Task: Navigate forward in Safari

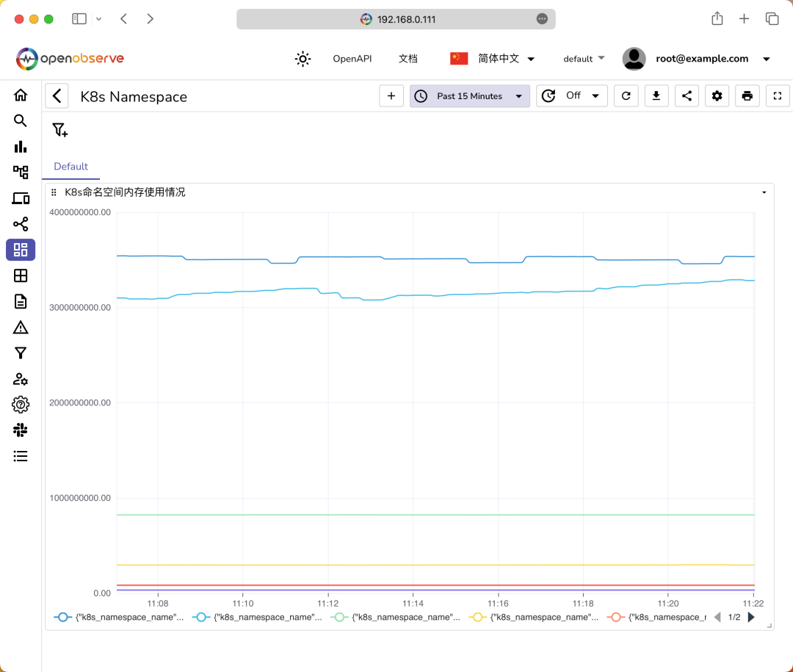Action: tap(151, 19)
